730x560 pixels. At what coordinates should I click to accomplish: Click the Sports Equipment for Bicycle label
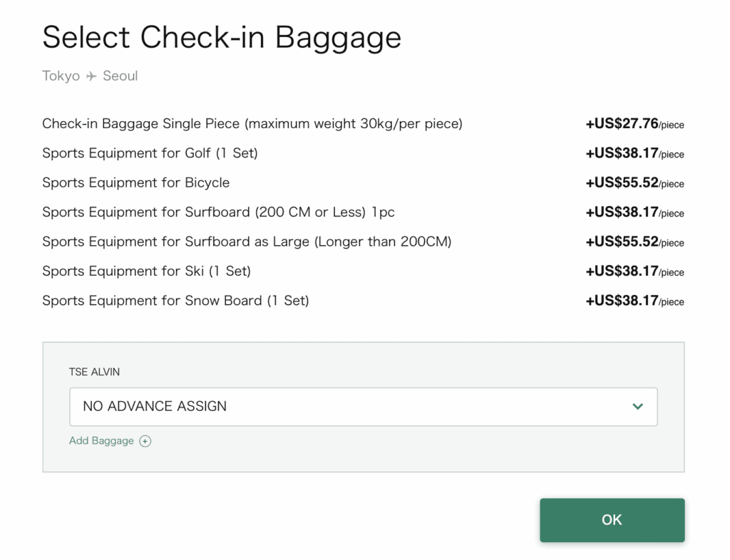tap(135, 182)
